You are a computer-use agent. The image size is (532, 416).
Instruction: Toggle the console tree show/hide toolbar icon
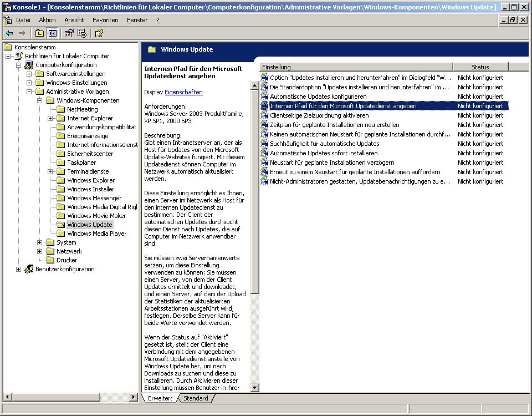(52, 33)
